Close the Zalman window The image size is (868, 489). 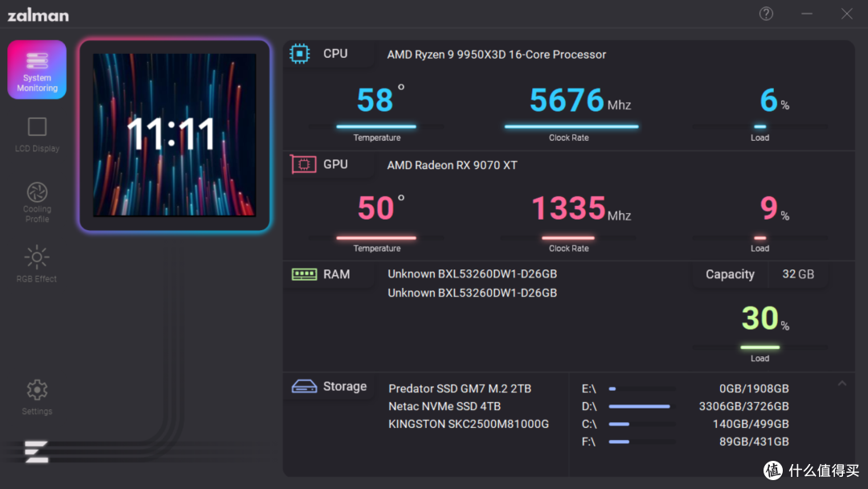[847, 14]
